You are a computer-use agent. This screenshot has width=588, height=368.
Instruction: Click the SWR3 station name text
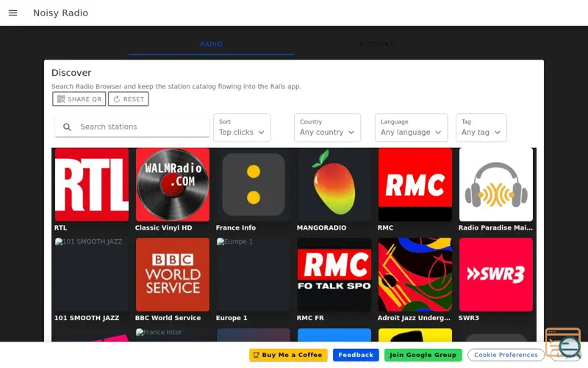pyautogui.click(x=469, y=318)
